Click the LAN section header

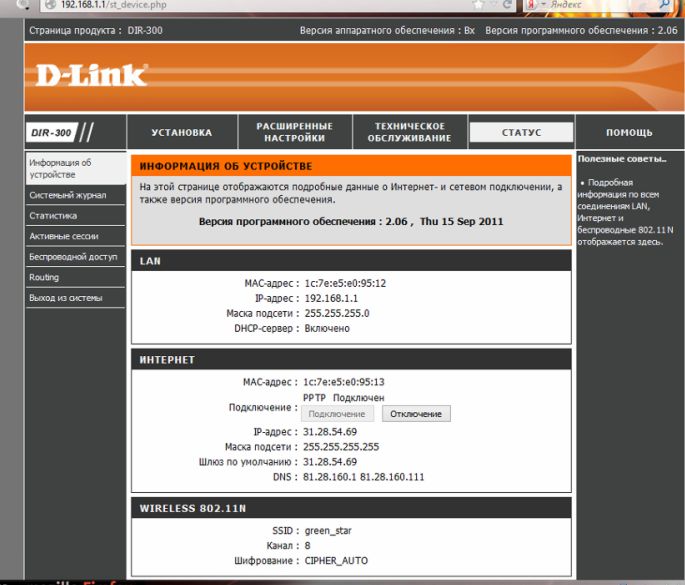coord(351,261)
